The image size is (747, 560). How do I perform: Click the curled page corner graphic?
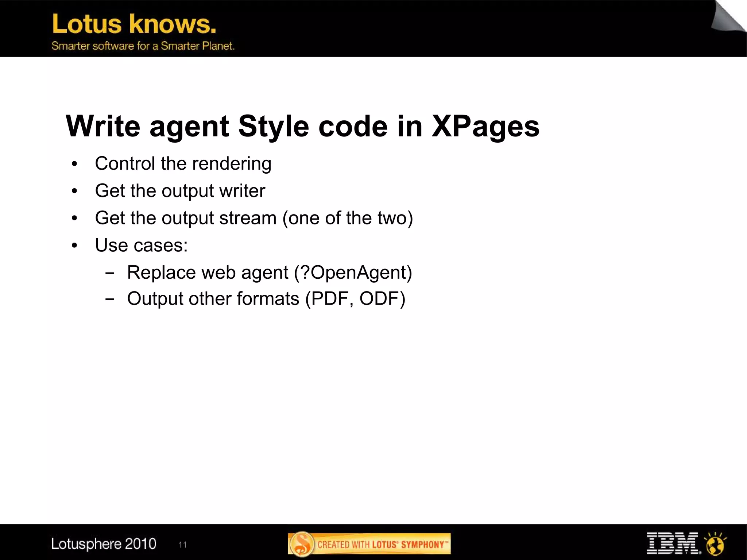tap(728, 16)
